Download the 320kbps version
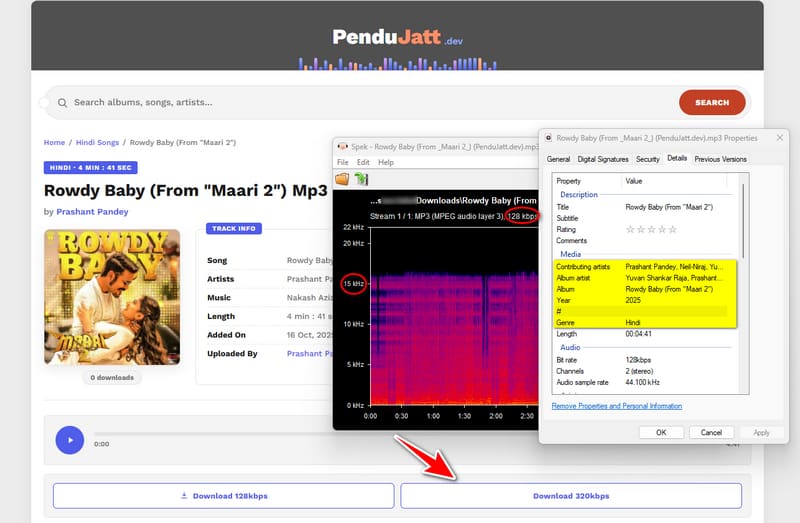 point(571,496)
